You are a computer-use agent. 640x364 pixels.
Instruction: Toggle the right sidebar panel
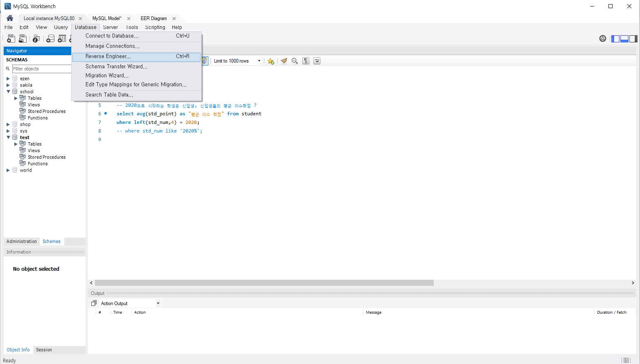(x=633, y=39)
